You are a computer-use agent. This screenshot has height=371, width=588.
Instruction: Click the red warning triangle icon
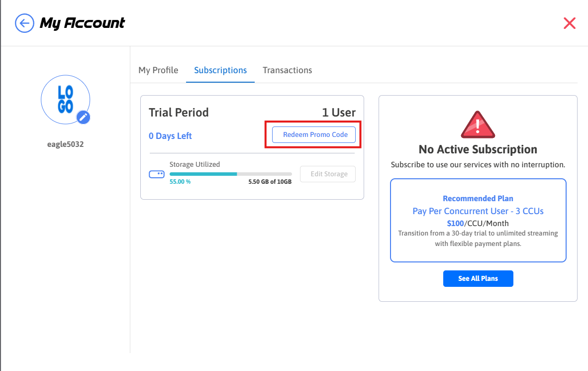[478, 124]
